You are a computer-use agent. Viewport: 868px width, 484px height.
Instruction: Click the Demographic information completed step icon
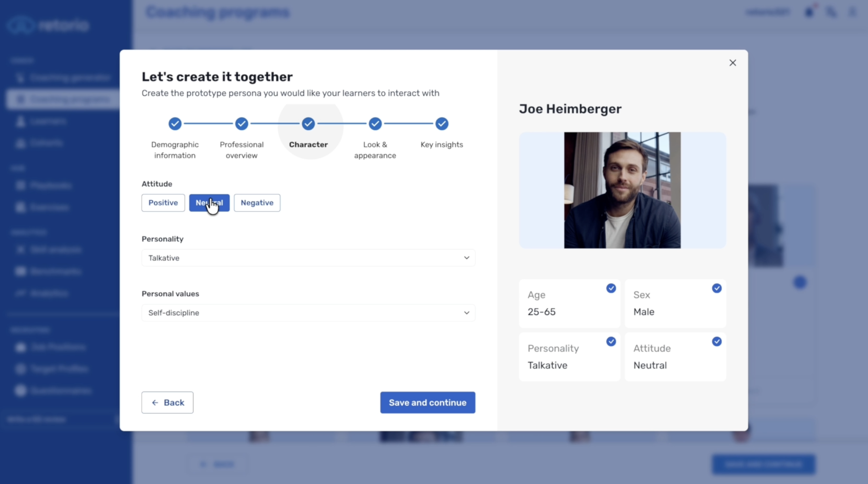[x=174, y=123]
